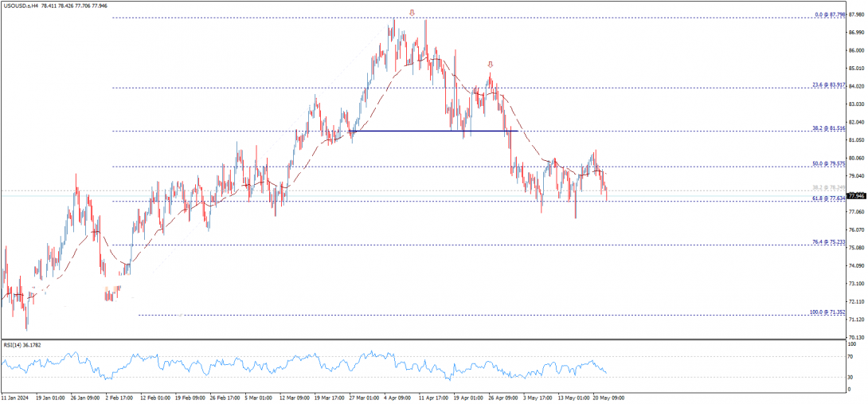Click the 83.030 price axis value
The image size is (868, 404).
click(x=856, y=104)
